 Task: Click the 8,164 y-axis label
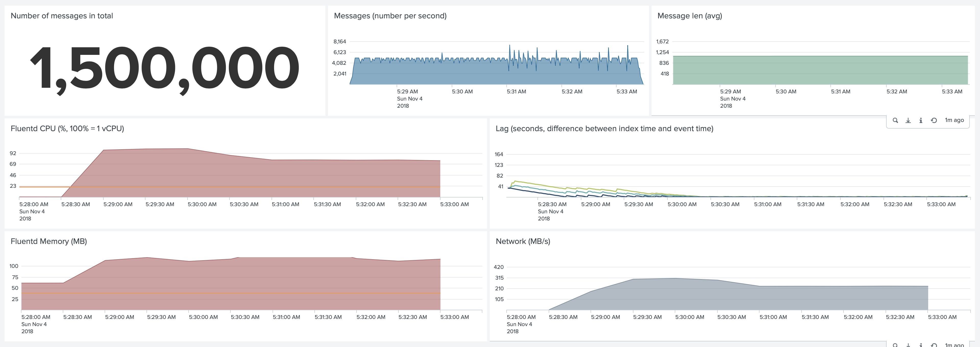(x=340, y=42)
